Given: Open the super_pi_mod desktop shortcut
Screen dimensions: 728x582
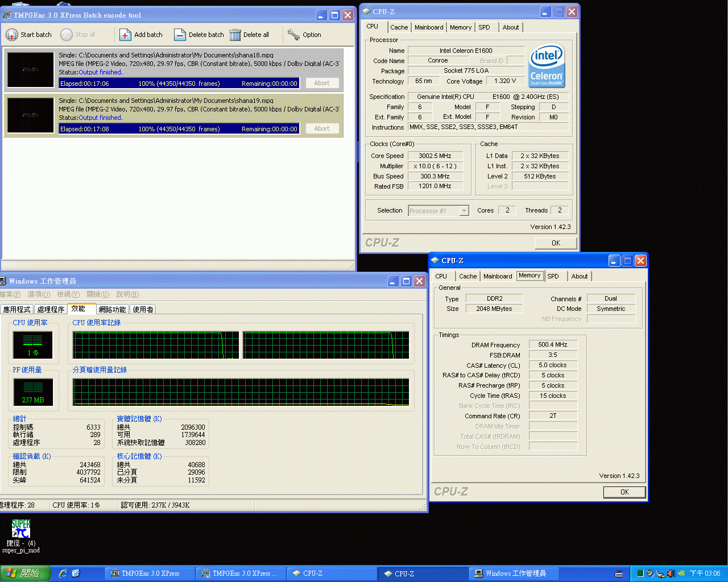Looking at the screenshot, I should pos(21,536).
